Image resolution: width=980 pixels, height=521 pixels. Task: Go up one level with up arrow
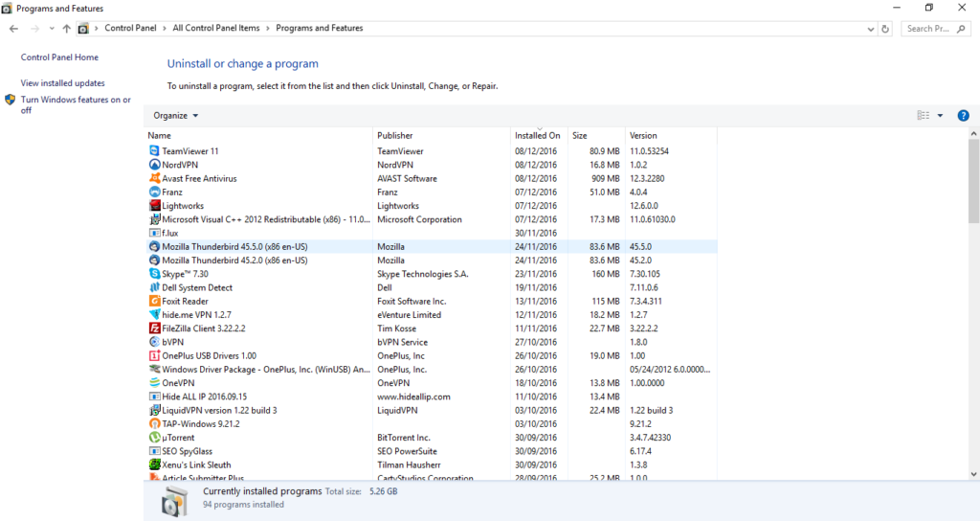click(x=66, y=29)
